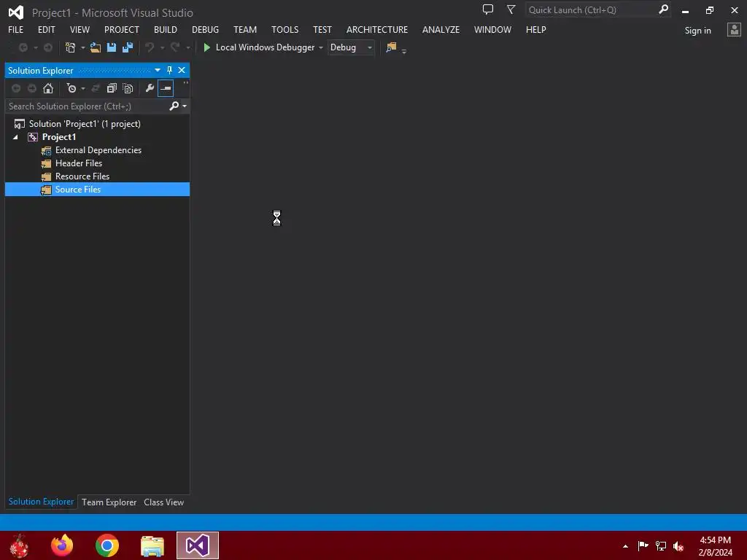The height and width of the screenshot is (560, 747).
Task: Switch to the Class View tab
Action: tap(164, 502)
